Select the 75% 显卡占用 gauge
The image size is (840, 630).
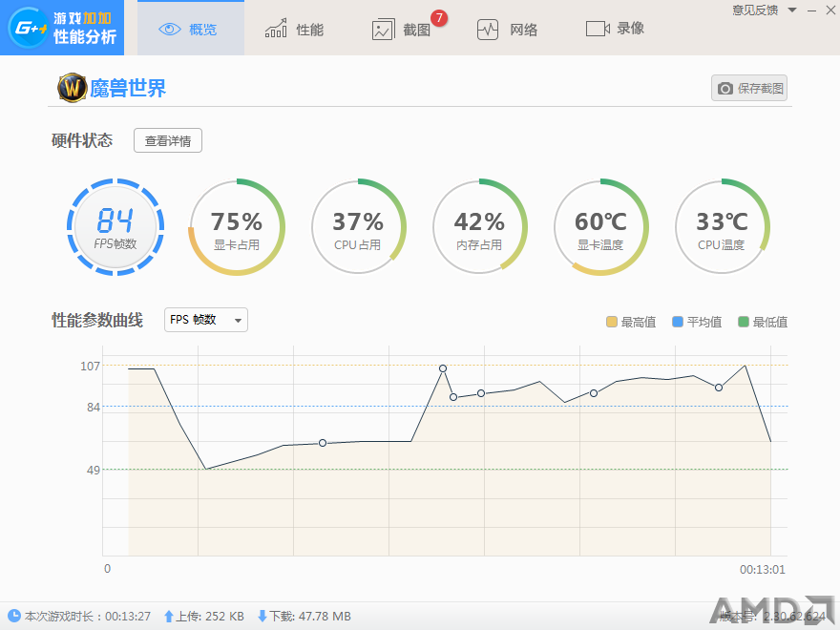(237, 227)
